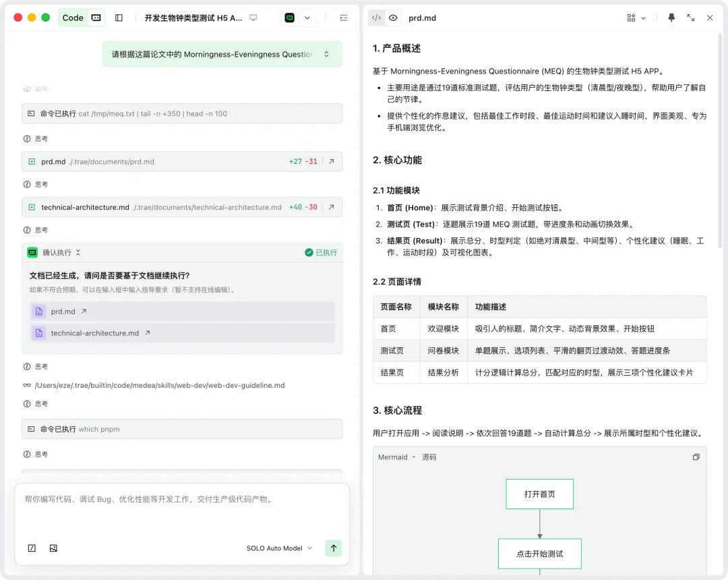Switch Mermaid block to 源码 view

[x=431, y=457]
